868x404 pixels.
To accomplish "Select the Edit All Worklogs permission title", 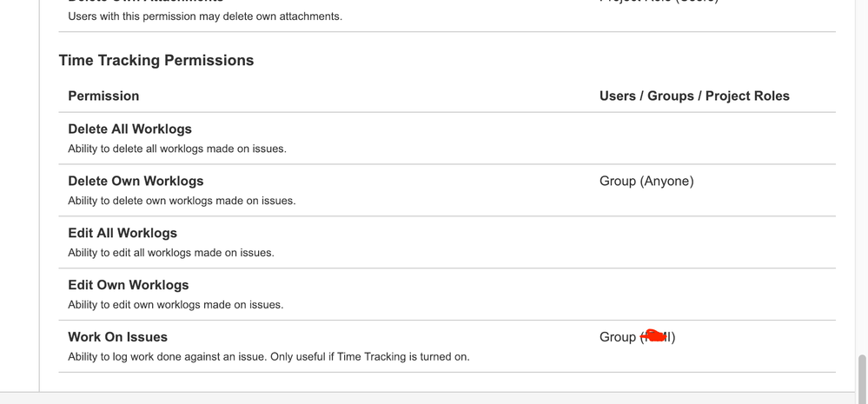I will (x=123, y=233).
